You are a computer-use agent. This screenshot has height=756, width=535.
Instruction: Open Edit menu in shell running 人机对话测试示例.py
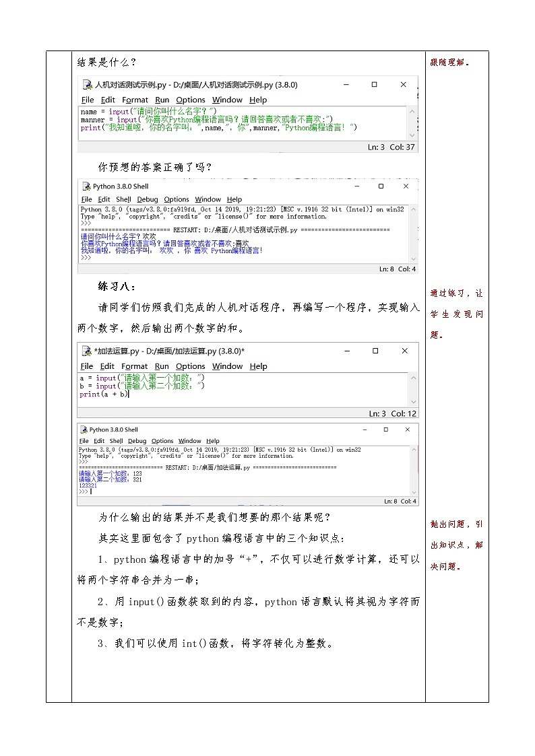(x=104, y=199)
